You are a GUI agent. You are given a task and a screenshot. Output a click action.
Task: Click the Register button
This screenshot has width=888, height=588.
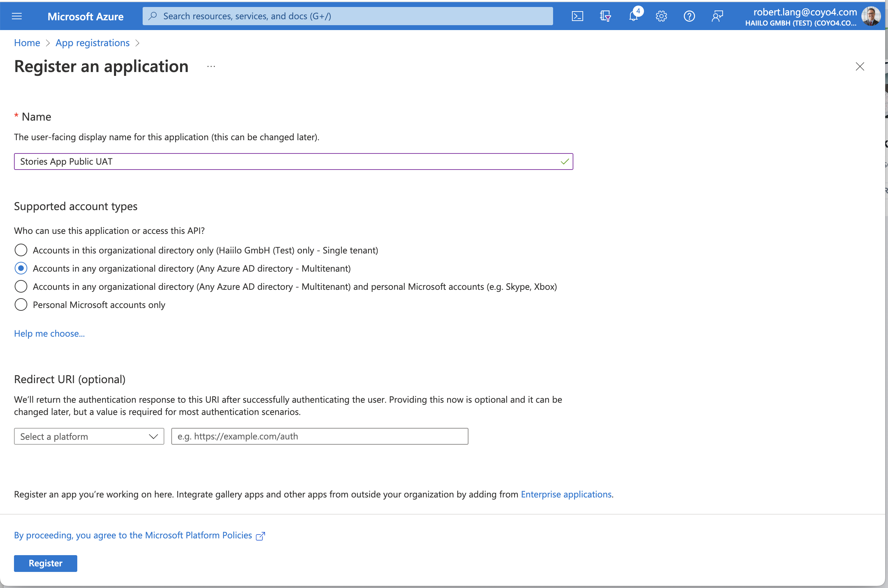coord(46,563)
